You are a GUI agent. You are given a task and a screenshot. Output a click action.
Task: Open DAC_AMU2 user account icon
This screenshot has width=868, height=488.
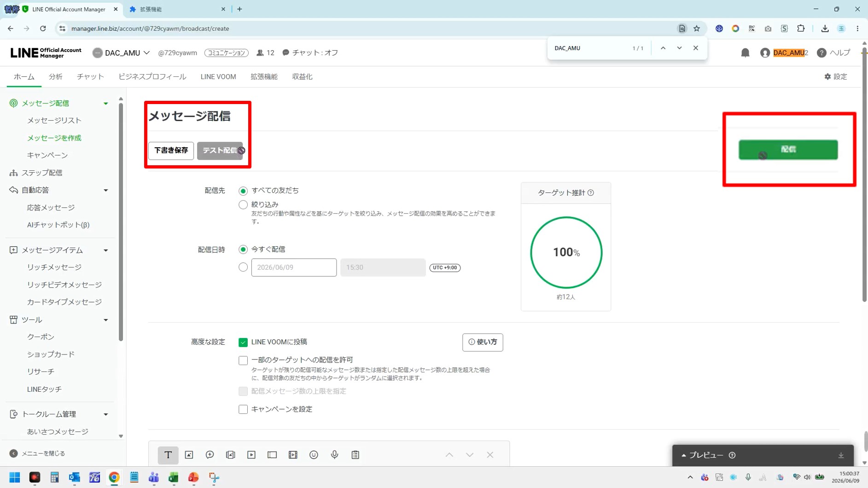click(765, 53)
